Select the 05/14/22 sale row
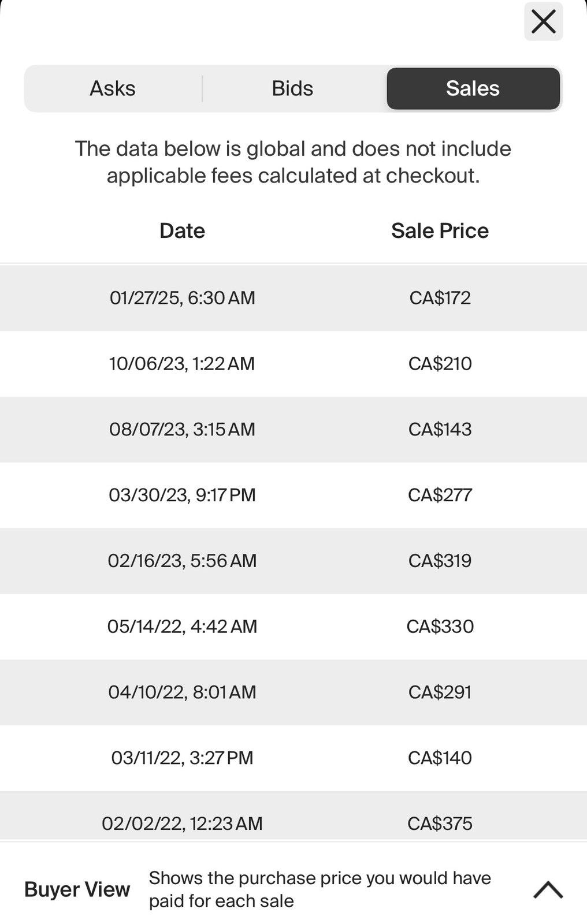Image resolution: width=587 pixels, height=924 pixels. click(x=293, y=627)
